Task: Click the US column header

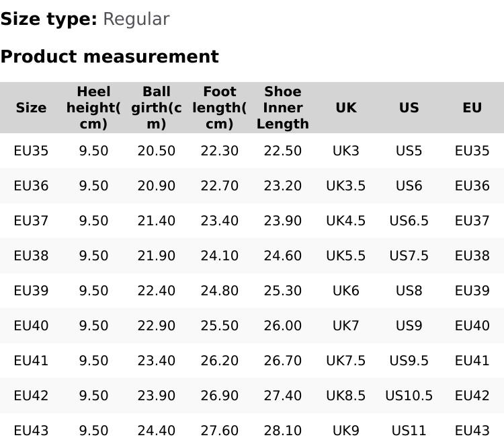Action: (x=409, y=108)
